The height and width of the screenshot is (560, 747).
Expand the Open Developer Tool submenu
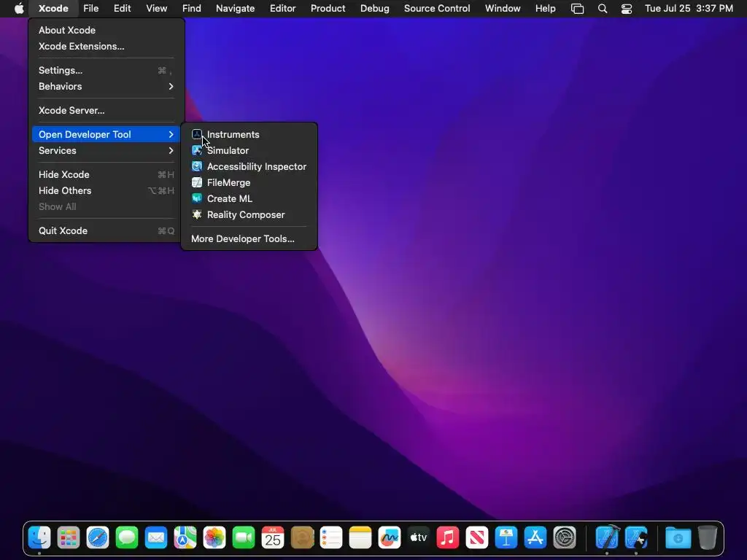[107, 134]
